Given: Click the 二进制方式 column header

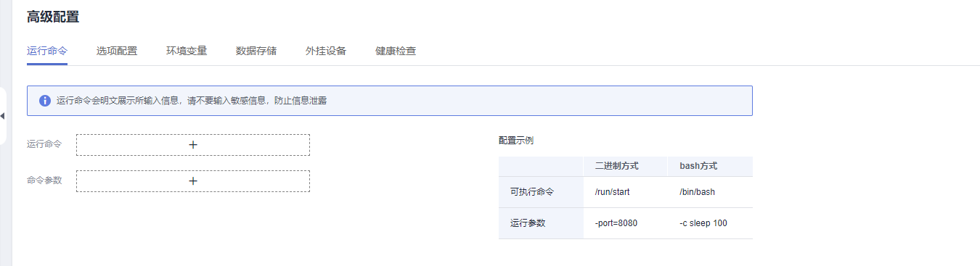Looking at the screenshot, I should click(x=616, y=166).
